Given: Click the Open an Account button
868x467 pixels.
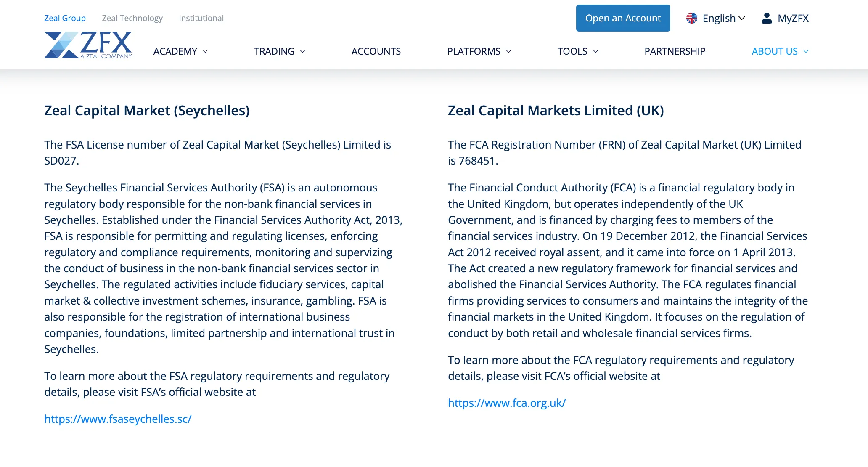Looking at the screenshot, I should click(623, 18).
